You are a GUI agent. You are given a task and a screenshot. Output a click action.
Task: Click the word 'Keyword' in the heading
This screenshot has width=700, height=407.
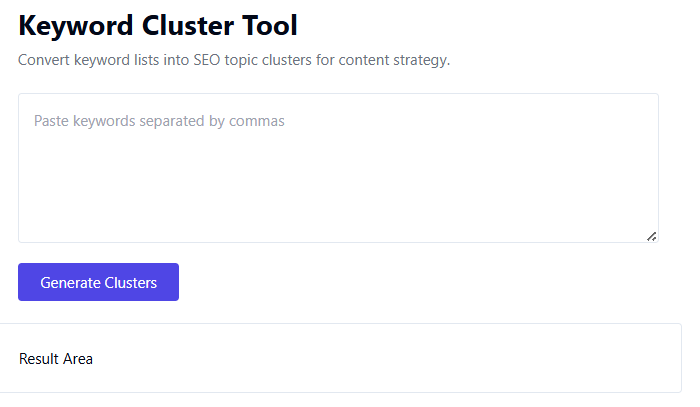click(75, 25)
